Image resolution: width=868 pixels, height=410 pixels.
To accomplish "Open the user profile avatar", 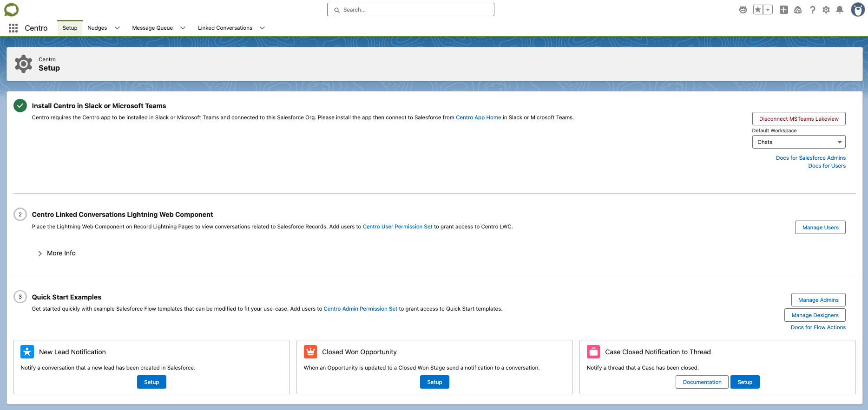I will [x=858, y=10].
